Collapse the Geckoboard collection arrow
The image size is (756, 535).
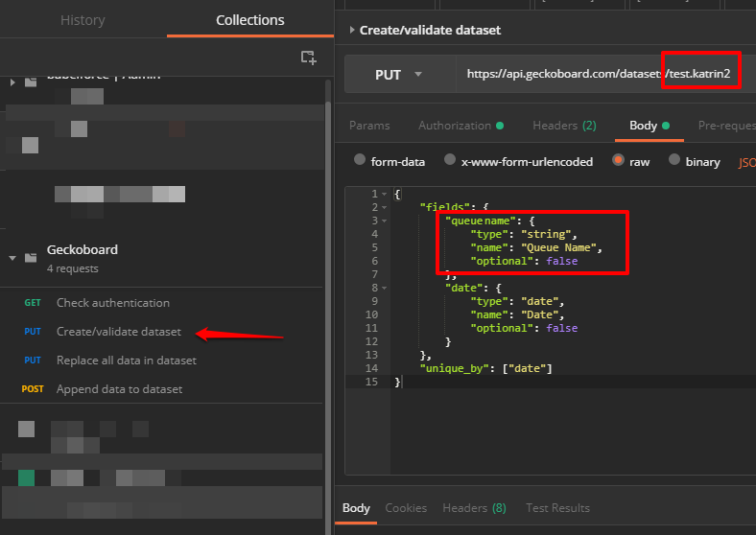(12, 258)
